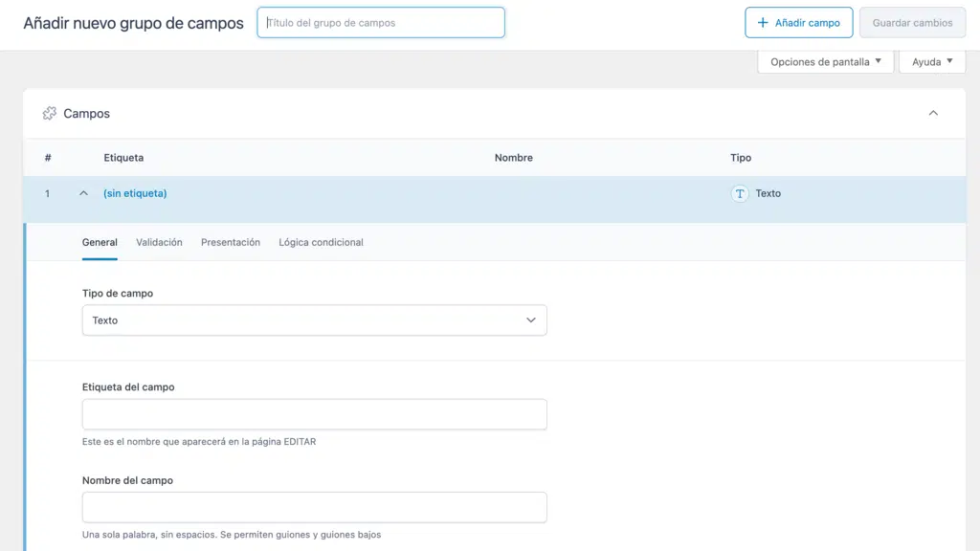Collapse field row 1 using its chevron
Screen dimensions: 980x551
point(83,193)
